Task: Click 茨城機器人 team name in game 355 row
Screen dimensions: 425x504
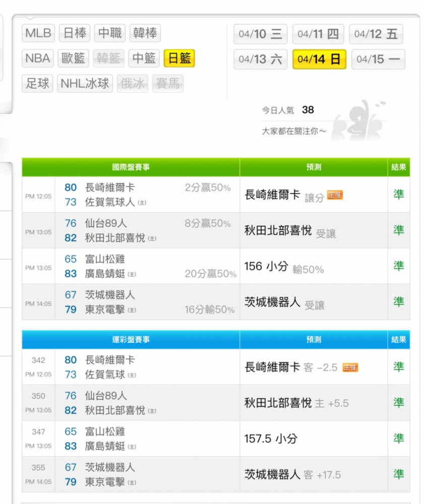Action: pyautogui.click(x=110, y=467)
